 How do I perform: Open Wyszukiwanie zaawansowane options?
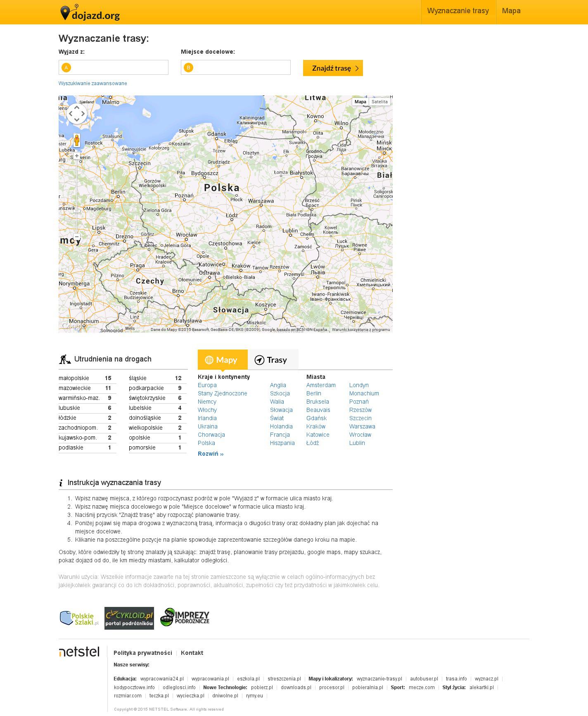click(93, 83)
